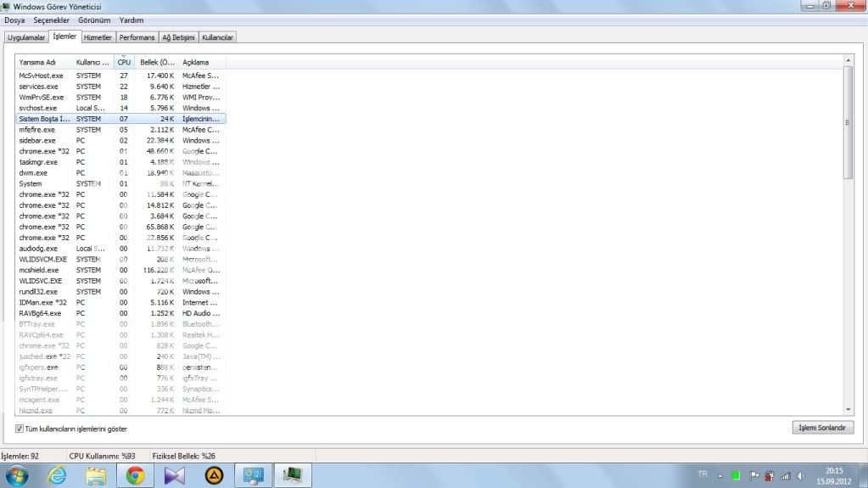Open the purple arrow-shaped taskbar application icon
Image resolution: width=868 pixels, height=488 pixels.
[175, 475]
